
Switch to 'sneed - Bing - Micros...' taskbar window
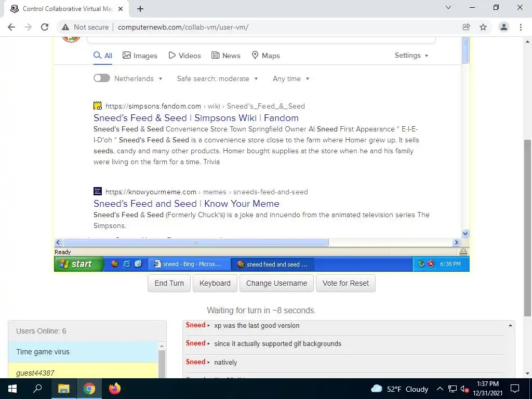coord(189,264)
